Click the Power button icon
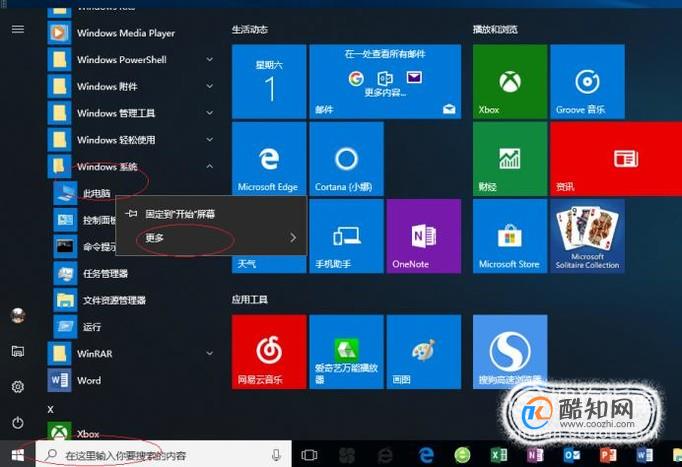The height and width of the screenshot is (467, 682). (x=18, y=422)
